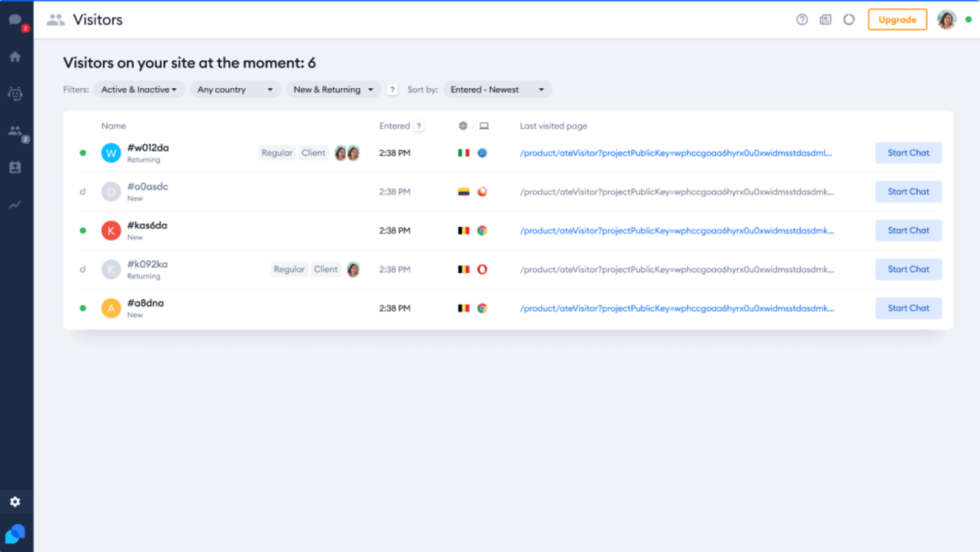The image size is (980, 552).
Task: Open last visited page link for #o0asdc
Action: (677, 192)
